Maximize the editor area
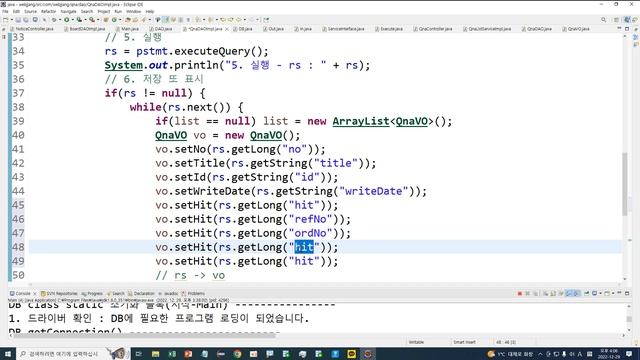Viewport: 640px width, 360px height. coord(627,29)
